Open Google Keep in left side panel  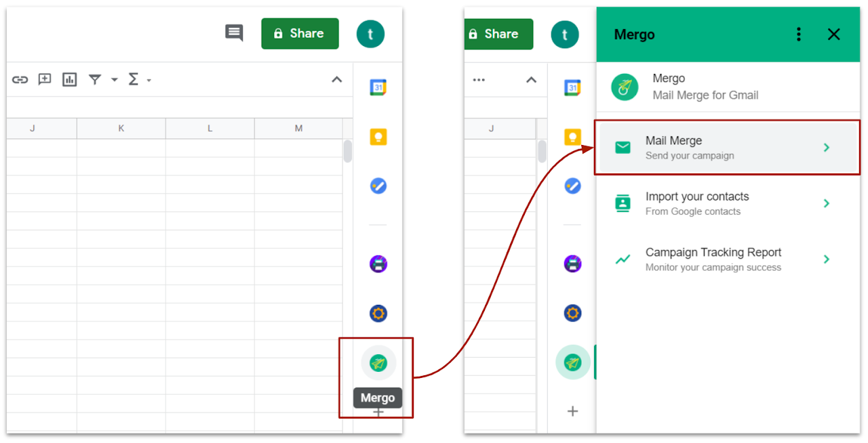pos(378,137)
